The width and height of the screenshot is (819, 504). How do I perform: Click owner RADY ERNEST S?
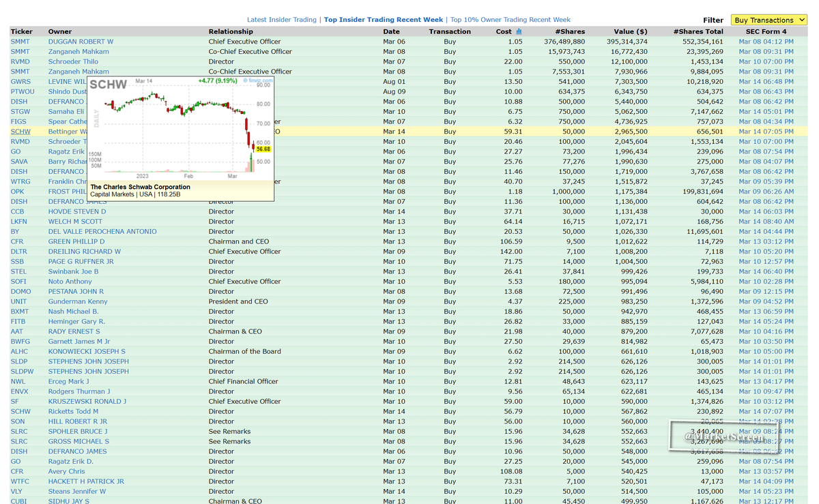pos(74,331)
